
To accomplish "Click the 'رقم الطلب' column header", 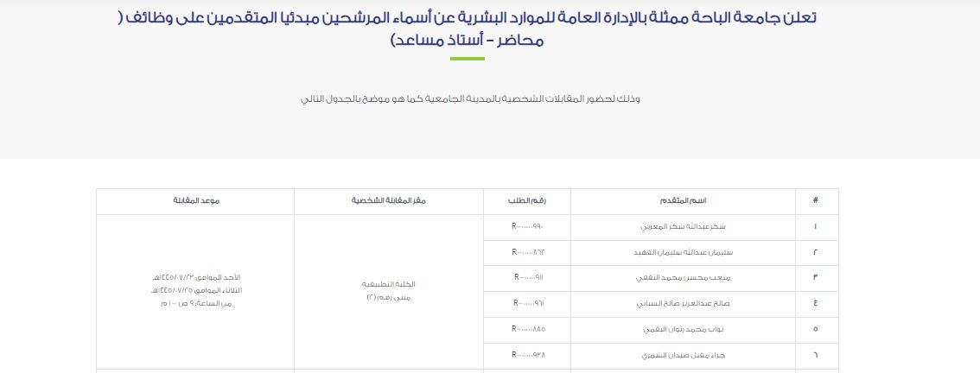I will point(528,200).
